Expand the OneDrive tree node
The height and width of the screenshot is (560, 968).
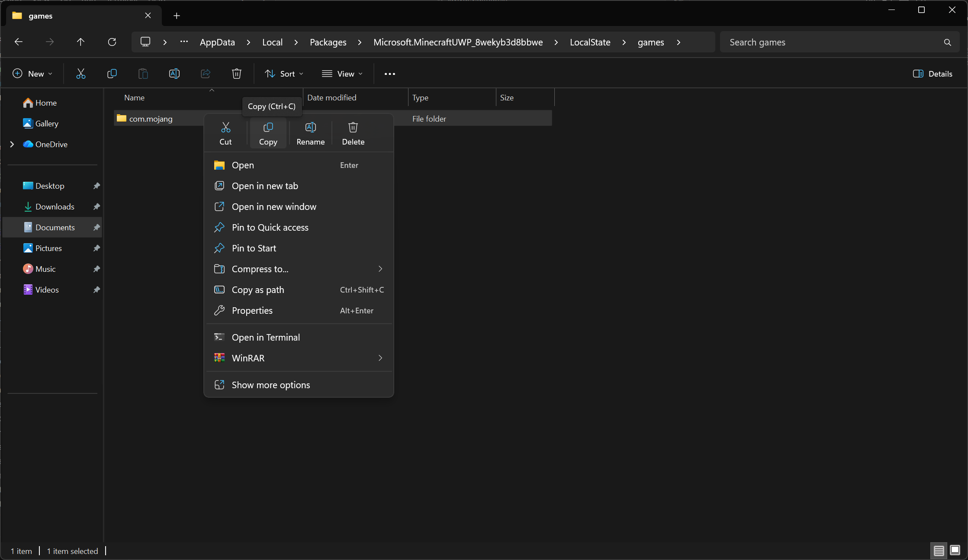point(12,144)
